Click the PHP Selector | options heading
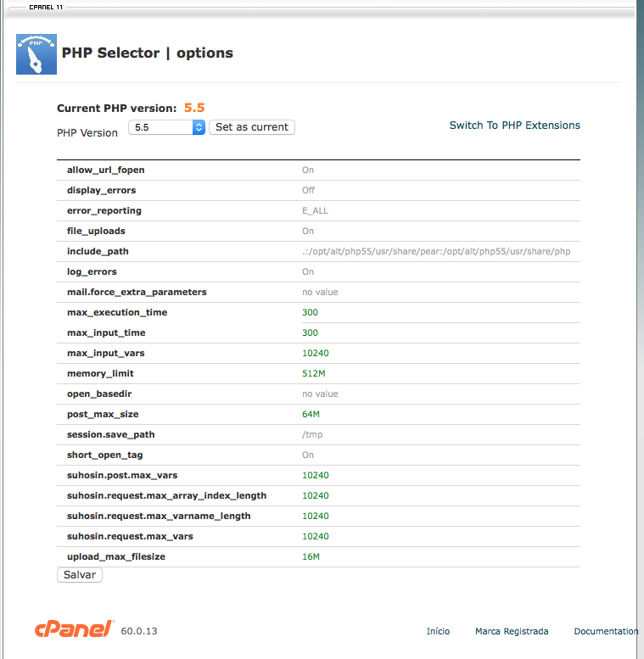This screenshot has width=644, height=659. [x=147, y=53]
